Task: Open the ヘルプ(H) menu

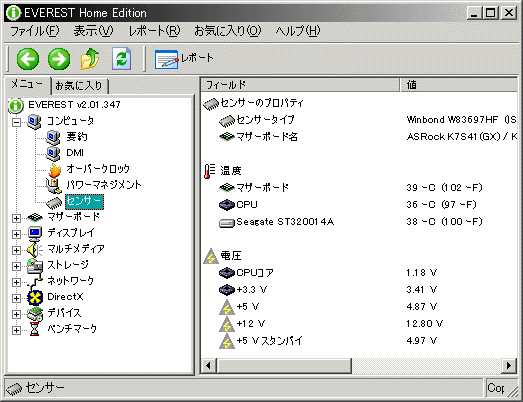Action: pos(298,31)
